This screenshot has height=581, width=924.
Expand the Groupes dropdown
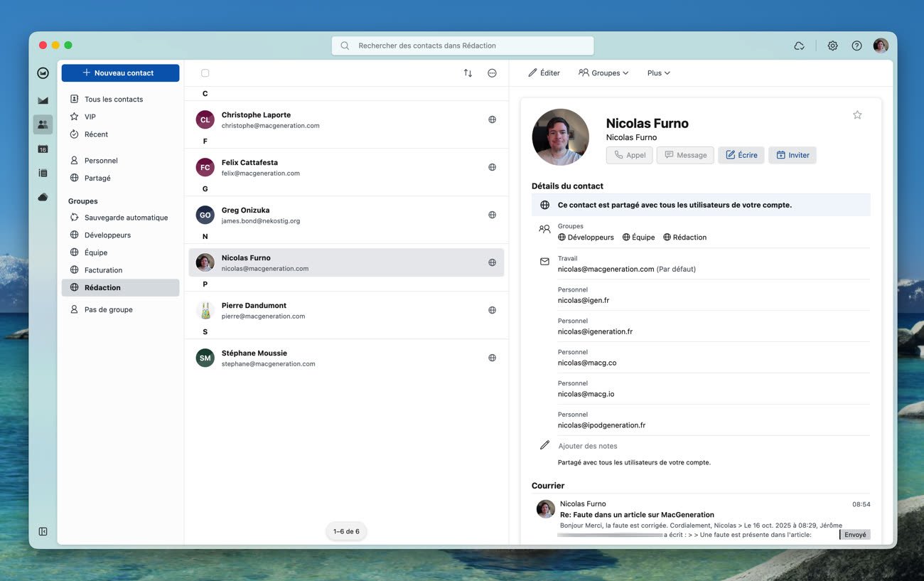[x=603, y=73]
